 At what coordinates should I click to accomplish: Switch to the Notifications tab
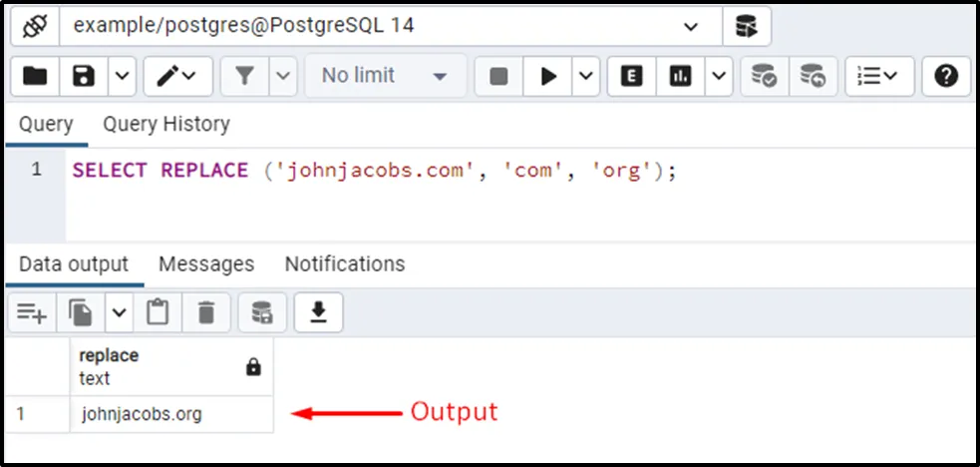345,264
